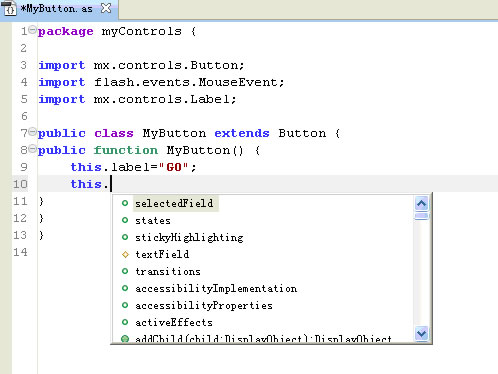
Task: Click the icon beside accessibilityImplementation
Action: tap(125, 288)
